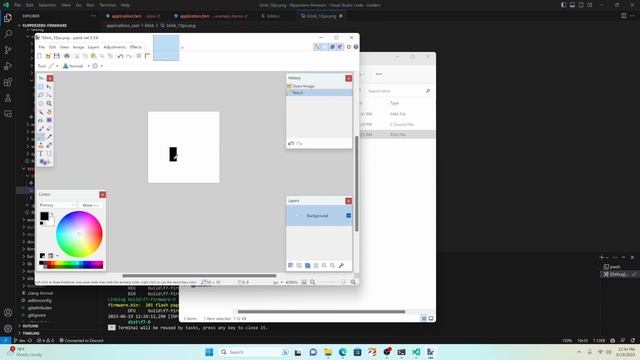Select the Paint Bucket tool
Viewport: 640px width, 360px height.
(41, 120)
